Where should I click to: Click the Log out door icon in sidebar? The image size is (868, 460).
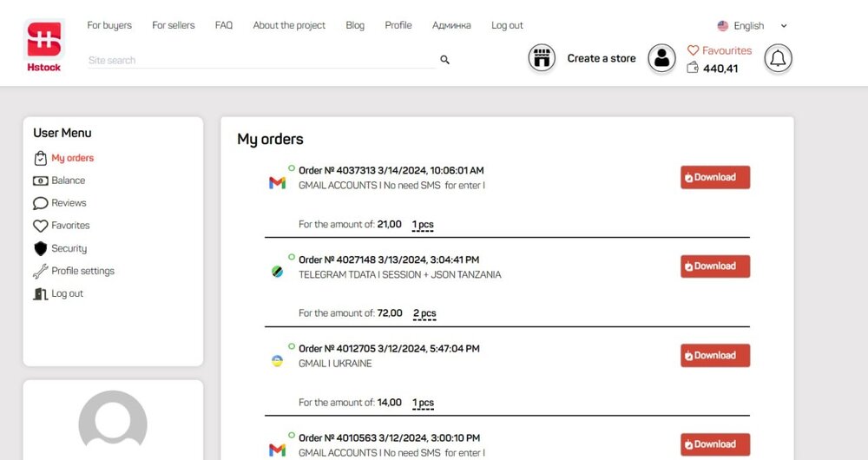[41, 294]
